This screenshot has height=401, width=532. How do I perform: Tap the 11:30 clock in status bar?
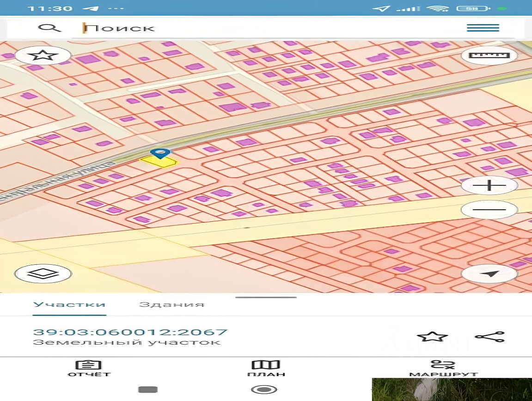(x=50, y=8)
